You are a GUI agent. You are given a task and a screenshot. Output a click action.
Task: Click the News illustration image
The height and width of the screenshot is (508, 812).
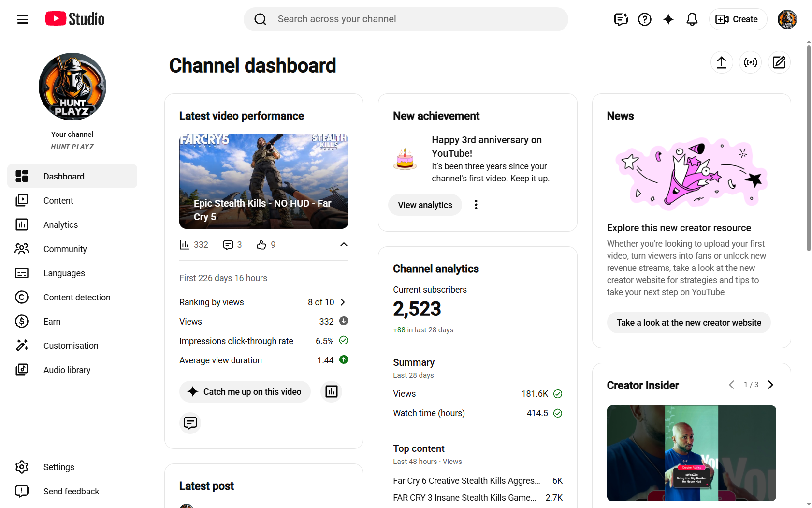click(692, 174)
